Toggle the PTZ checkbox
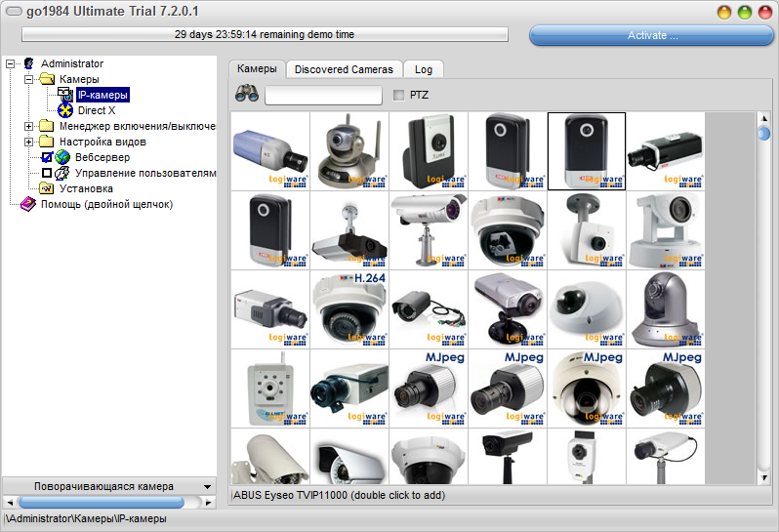Image resolution: width=779 pixels, height=532 pixels. [x=398, y=95]
